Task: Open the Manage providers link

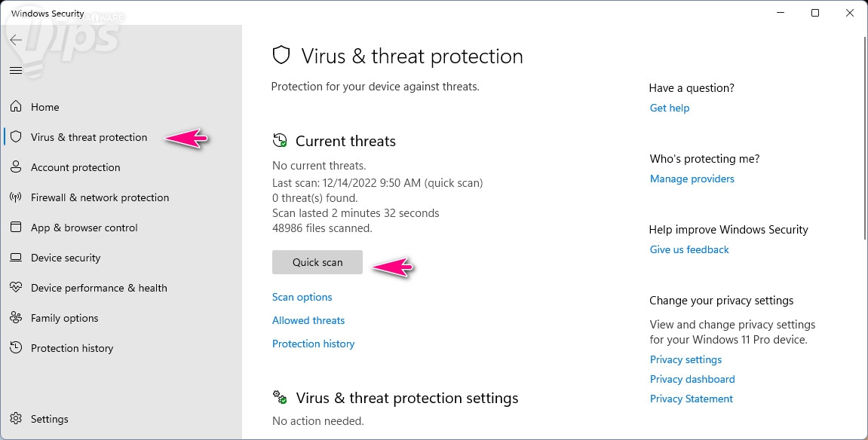Action: pyautogui.click(x=692, y=179)
